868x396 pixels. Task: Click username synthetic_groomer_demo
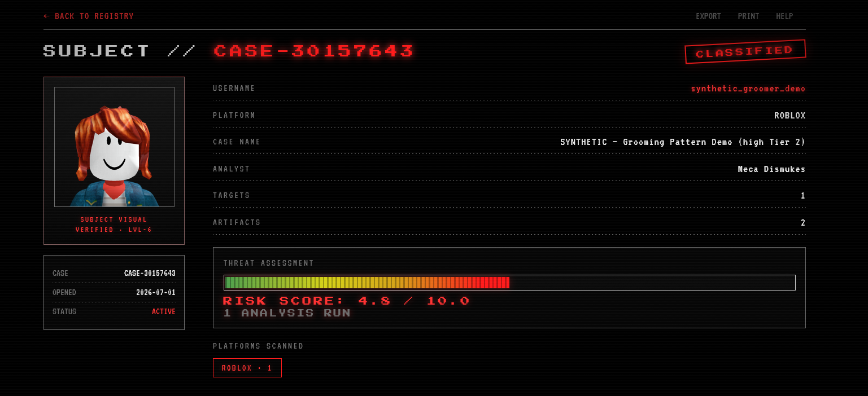coord(748,89)
